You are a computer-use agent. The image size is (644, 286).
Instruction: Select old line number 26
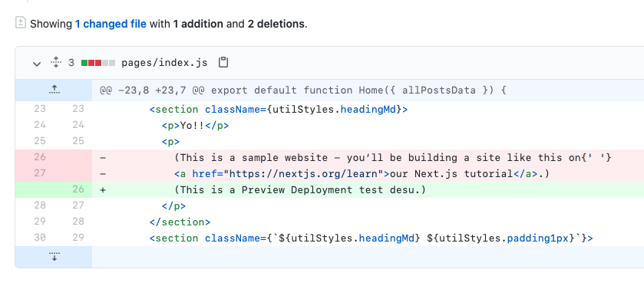(40, 157)
